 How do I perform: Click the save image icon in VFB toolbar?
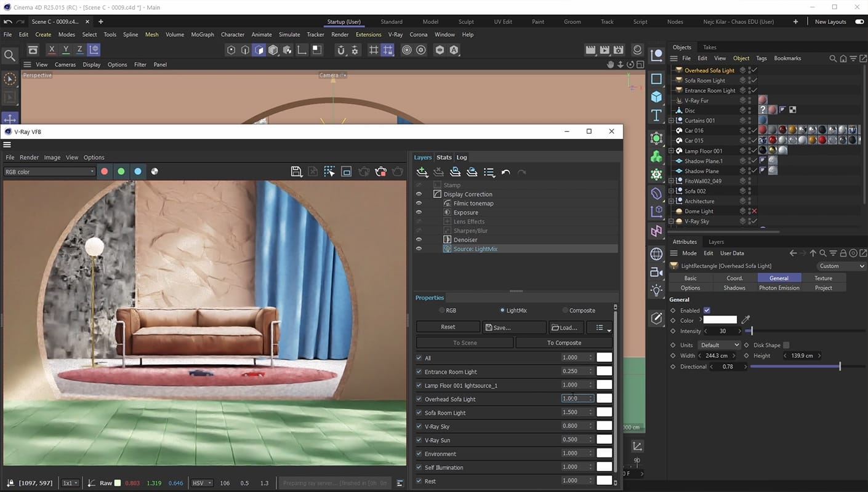pyautogui.click(x=296, y=172)
